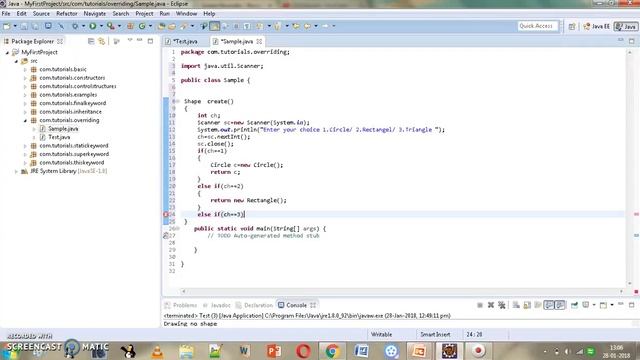Toggle console Scroll Lock

tap(527, 305)
